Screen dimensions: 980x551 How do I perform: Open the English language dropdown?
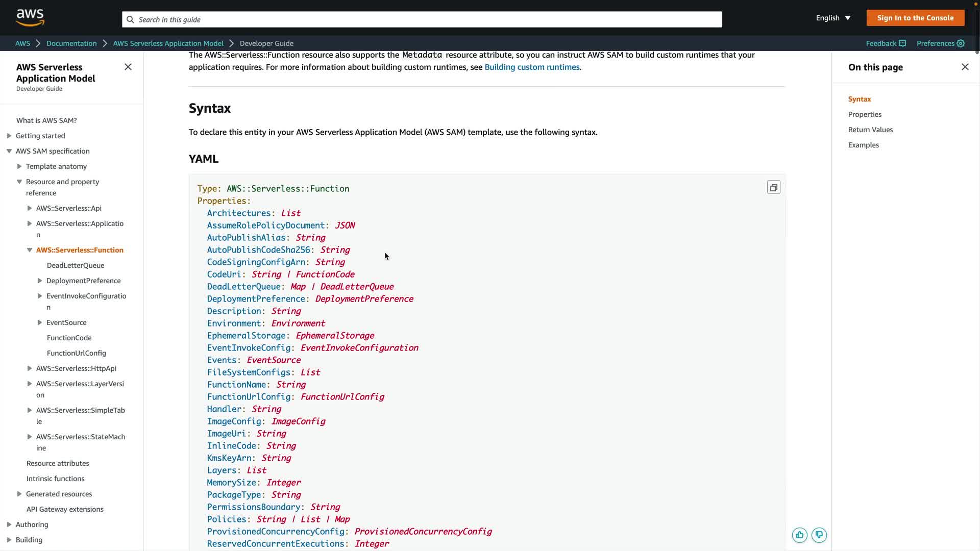[x=833, y=18]
